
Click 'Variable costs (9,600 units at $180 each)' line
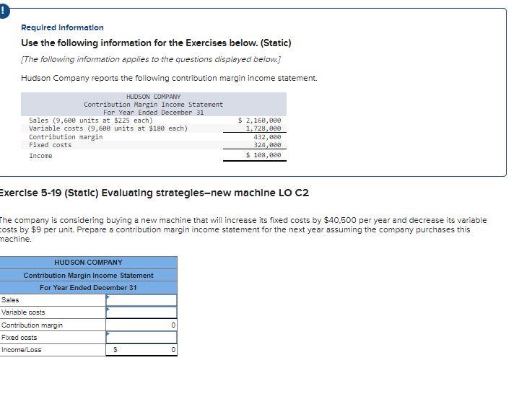(x=108, y=128)
